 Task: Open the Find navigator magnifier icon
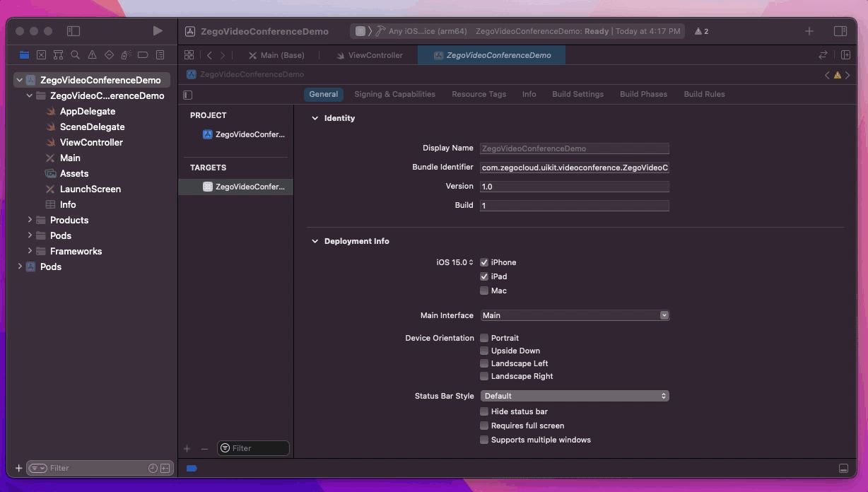pyautogui.click(x=75, y=54)
